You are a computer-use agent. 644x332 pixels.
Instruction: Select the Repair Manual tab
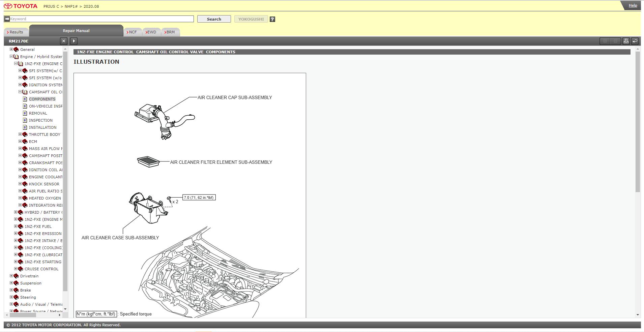pyautogui.click(x=76, y=31)
